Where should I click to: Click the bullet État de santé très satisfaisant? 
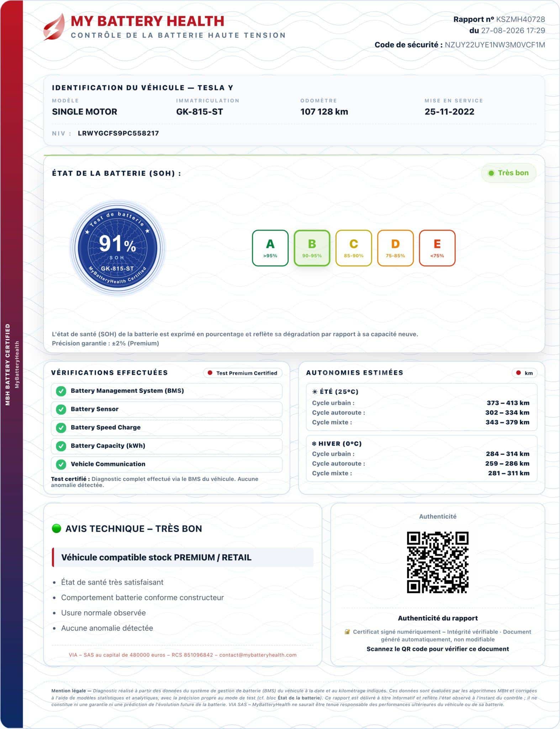(112, 582)
